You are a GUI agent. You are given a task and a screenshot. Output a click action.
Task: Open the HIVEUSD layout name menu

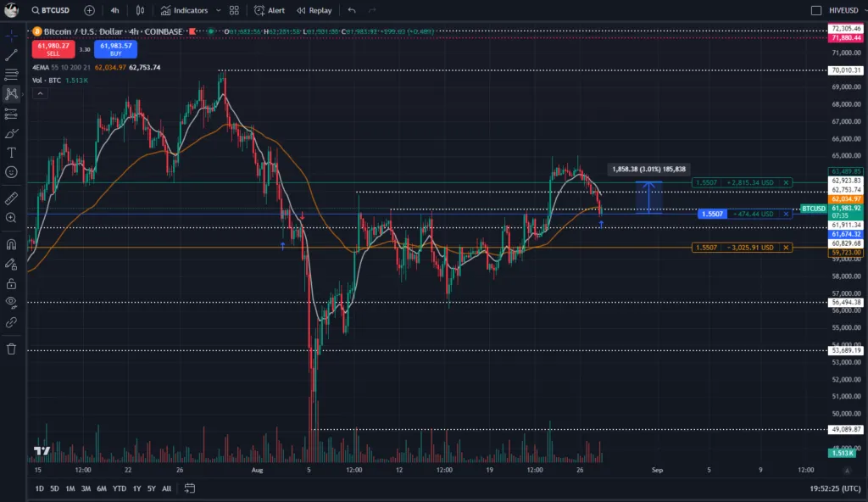click(x=845, y=10)
